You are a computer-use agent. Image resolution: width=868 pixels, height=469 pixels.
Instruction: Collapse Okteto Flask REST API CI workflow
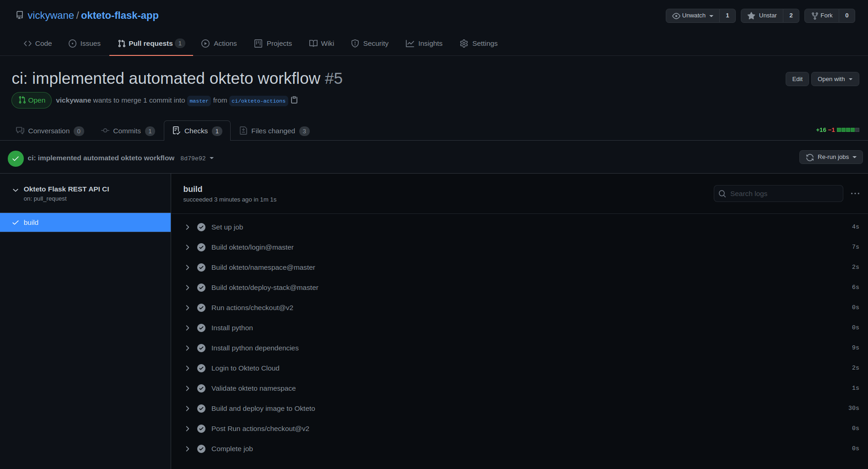[x=16, y=190]
